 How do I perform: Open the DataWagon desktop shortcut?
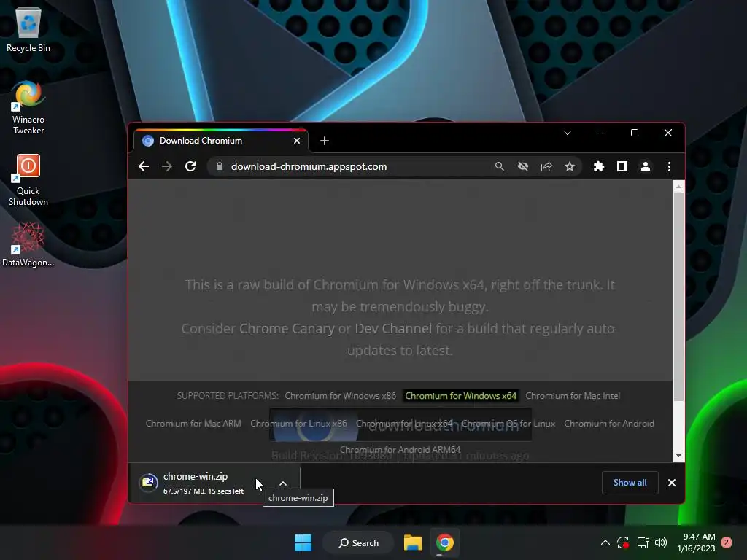click(28, 244)
